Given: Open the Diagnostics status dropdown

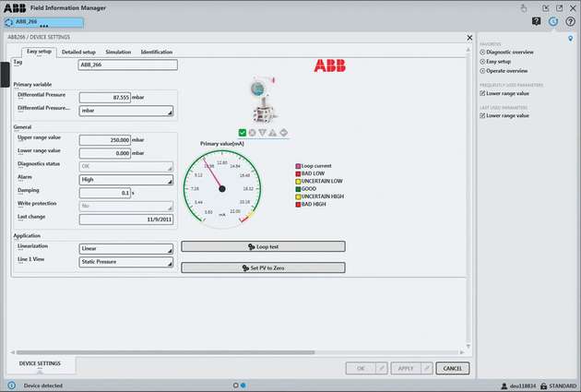Looking at the screenshot, I should pos(126,166).
